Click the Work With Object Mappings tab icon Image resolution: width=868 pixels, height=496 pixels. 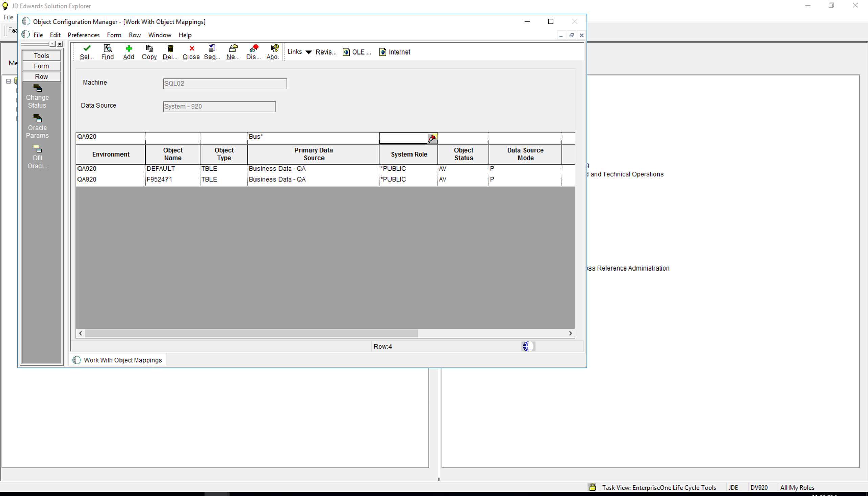(76, 360)
